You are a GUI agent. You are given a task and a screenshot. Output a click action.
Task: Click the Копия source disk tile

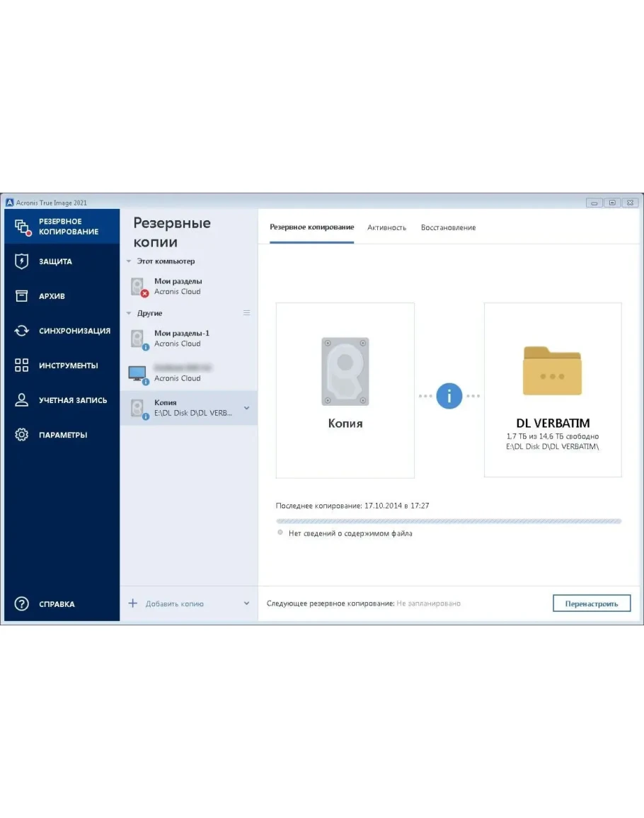pyautogui.click(x=345, y=390)
